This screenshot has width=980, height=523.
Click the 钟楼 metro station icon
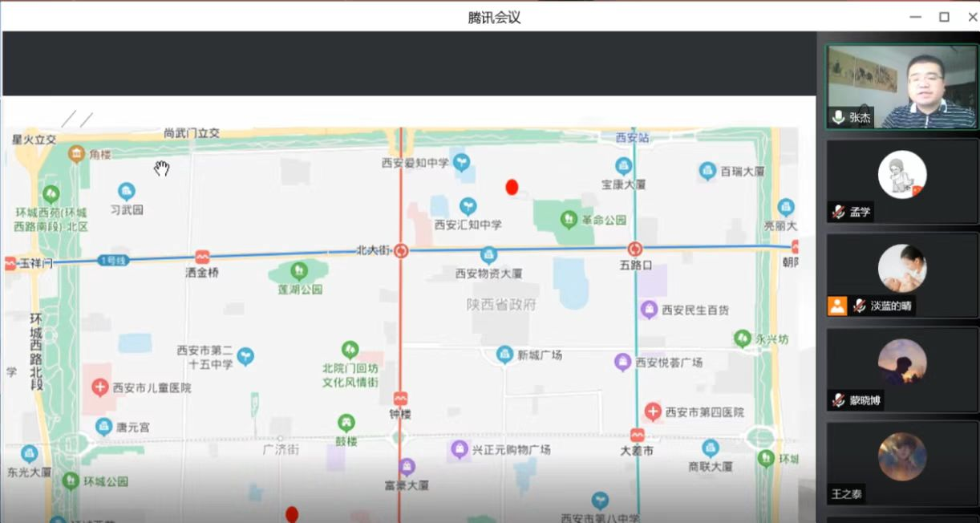400,398
